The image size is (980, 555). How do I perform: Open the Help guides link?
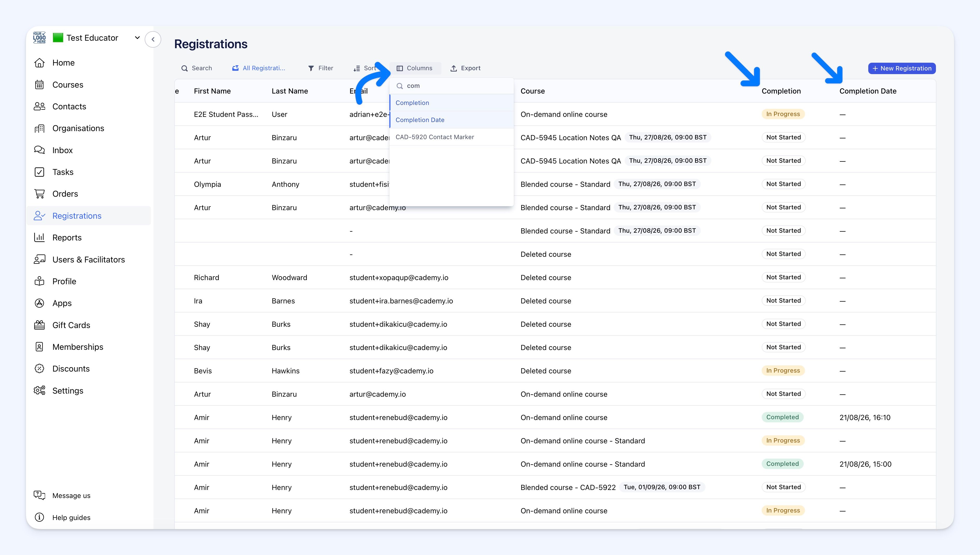pyautogui.click(x=71, y=518)
